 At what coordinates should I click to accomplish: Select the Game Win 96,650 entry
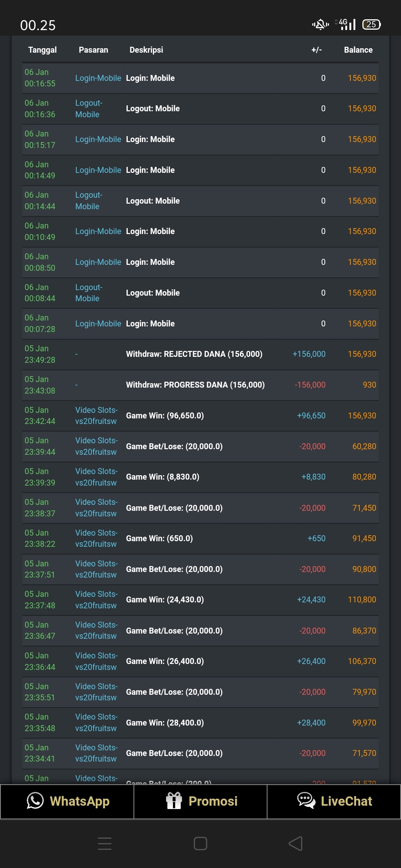pos(165,415)
